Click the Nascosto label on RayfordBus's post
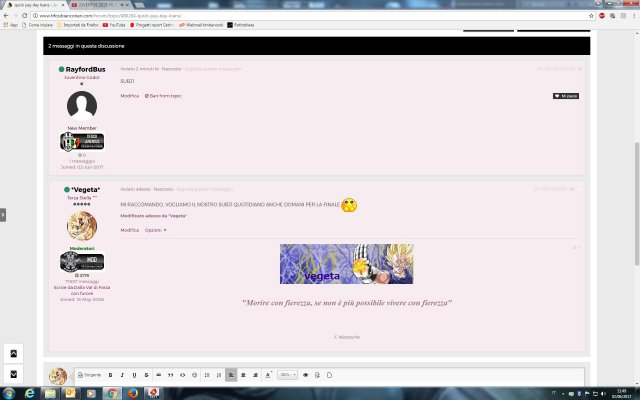Image resolution: width=640 pixels, height=400 pixels. [x=171, y=69]
